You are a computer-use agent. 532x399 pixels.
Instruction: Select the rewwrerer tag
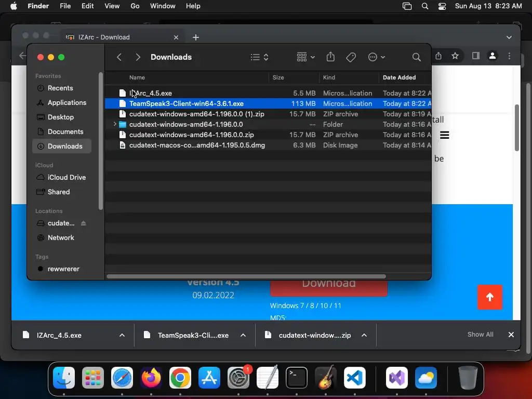coord(62,269)
